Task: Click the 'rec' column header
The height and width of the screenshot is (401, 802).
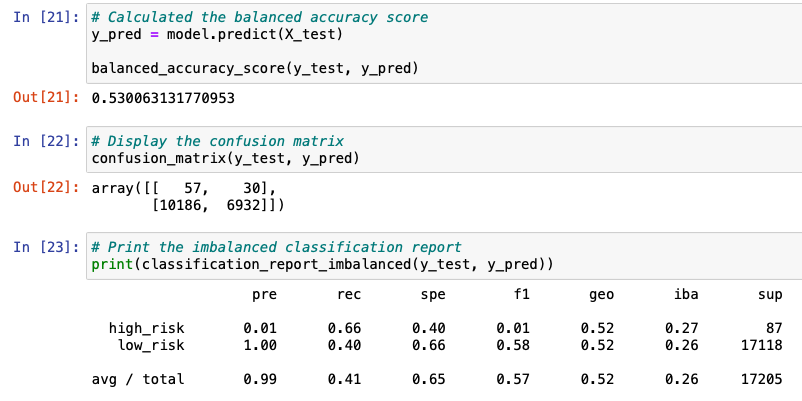Action: [x=349, y=295]
